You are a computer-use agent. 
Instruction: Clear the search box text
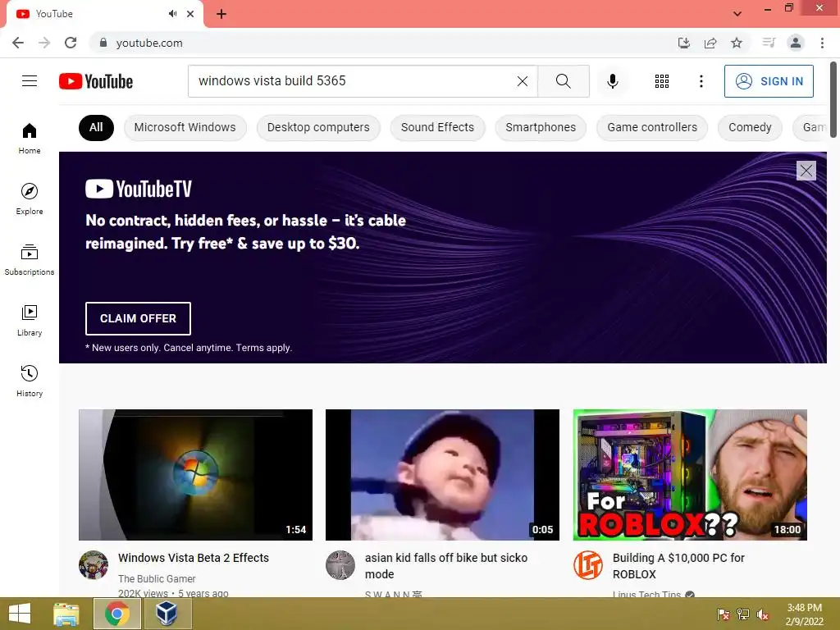523,81
